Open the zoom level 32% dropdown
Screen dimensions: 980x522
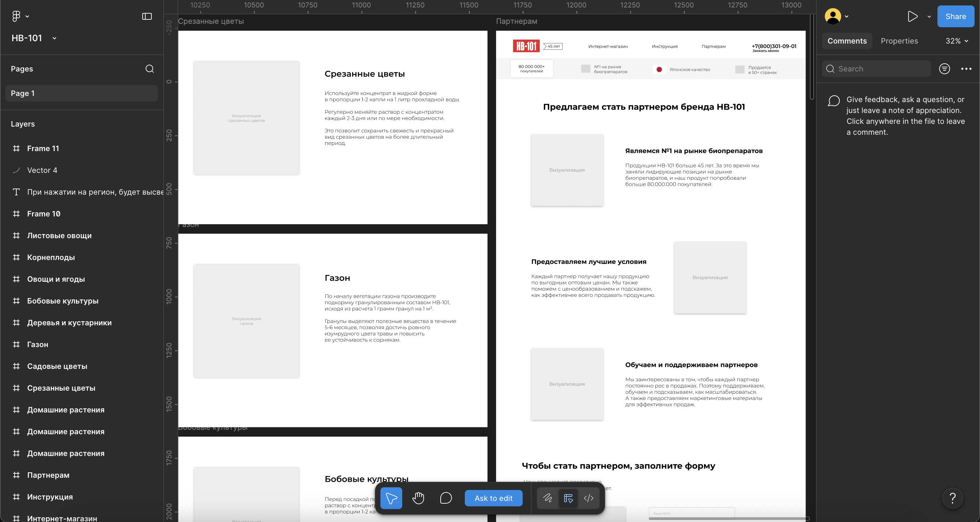click(957, 41)
